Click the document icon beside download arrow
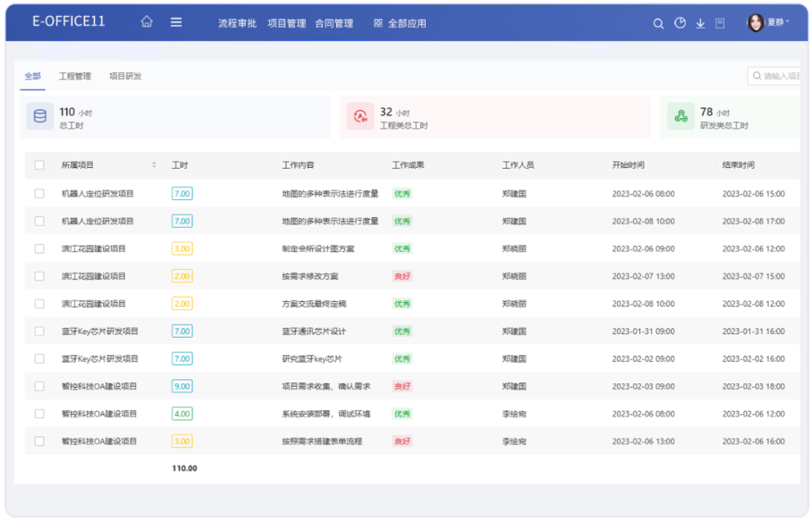Screen dimensions: 812x522 tap(720, 23)
